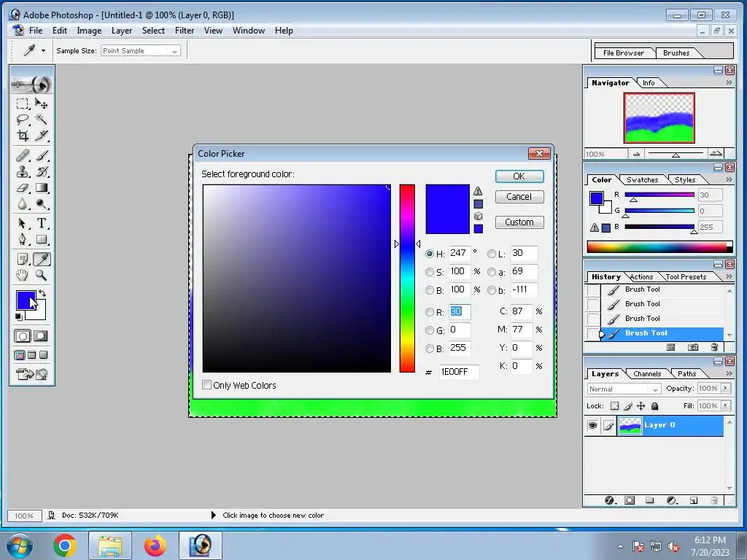Select the Eyedropper tool in toolbox
The height and width of the screenshot is (560, 747).
pos(42,259)
